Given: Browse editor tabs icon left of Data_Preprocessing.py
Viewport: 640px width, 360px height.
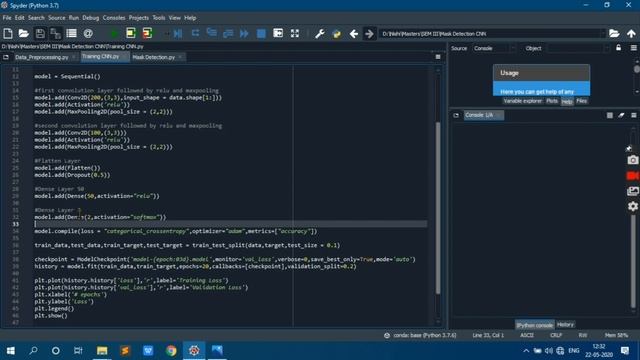Looking at the screenshot, I should (6, 57).
